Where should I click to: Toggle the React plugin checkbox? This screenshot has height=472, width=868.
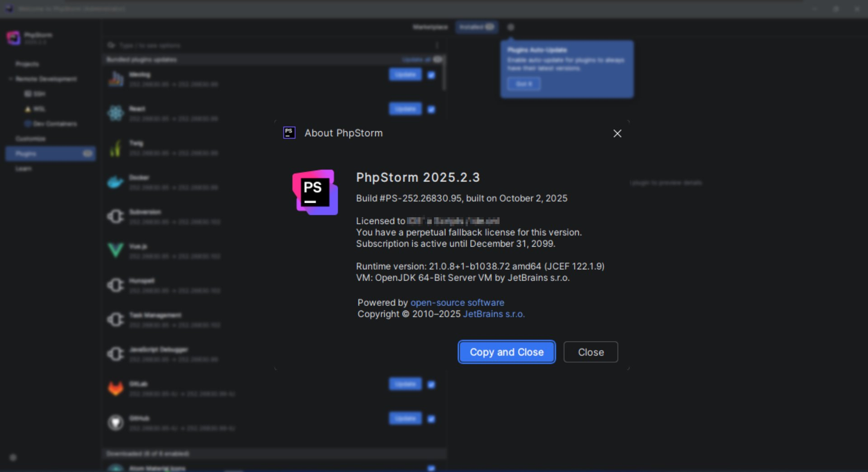coord(431,110)
